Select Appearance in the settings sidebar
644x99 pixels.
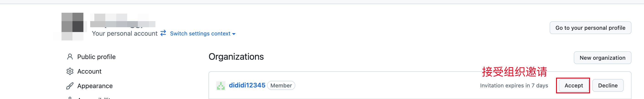point(95,86)
